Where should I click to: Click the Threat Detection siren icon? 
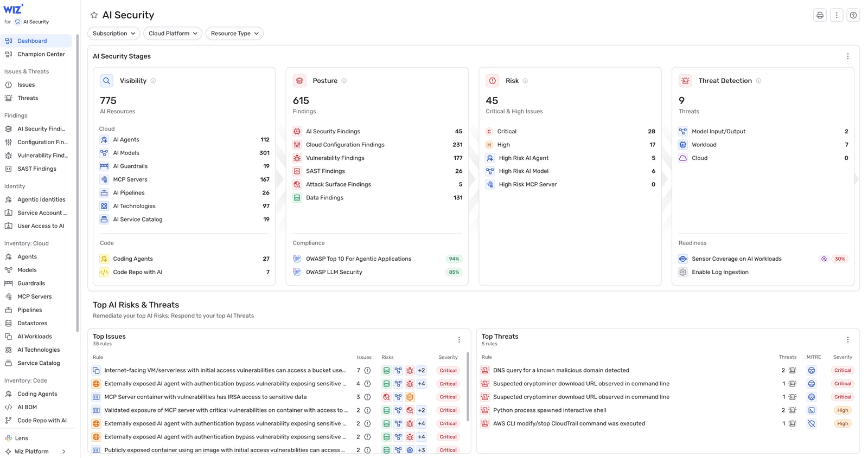click(686, 81)
